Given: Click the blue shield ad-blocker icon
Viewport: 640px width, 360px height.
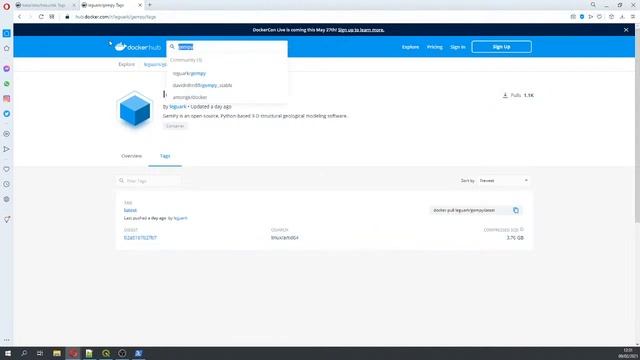Looking at the screenshot, I should pos(582,17).
